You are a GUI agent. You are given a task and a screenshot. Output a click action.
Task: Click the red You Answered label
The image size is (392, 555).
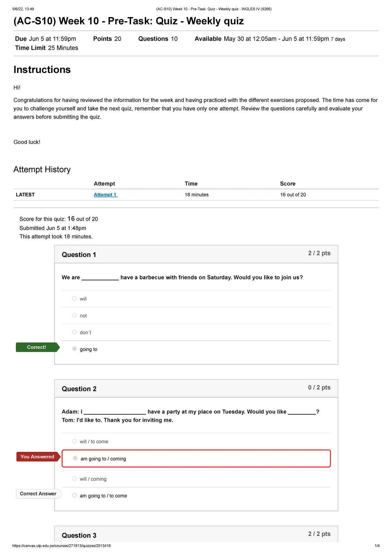37,457
